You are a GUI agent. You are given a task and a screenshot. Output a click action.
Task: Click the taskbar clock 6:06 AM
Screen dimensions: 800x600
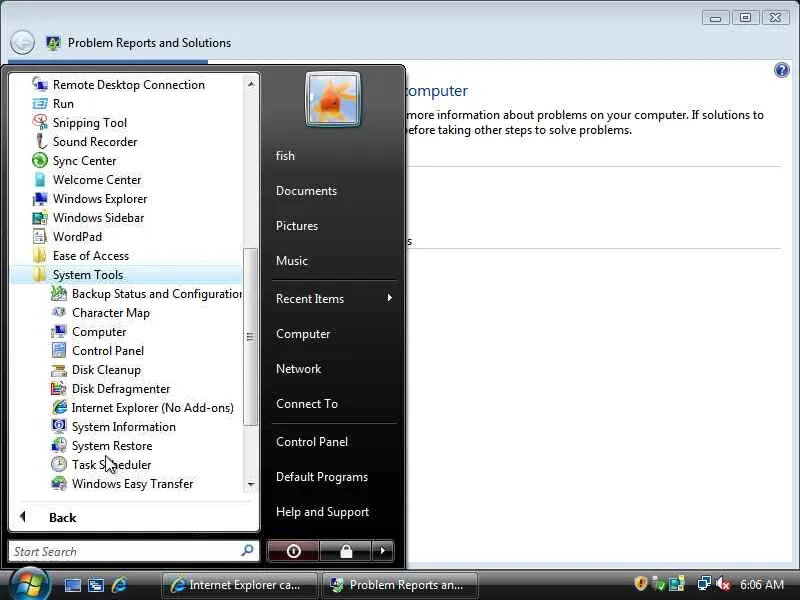click(x=761, y=584)
